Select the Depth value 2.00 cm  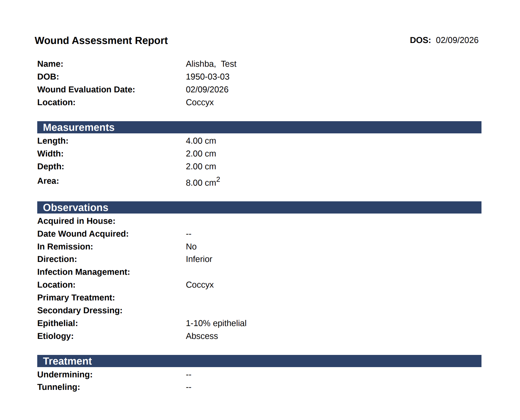(201, 166)
